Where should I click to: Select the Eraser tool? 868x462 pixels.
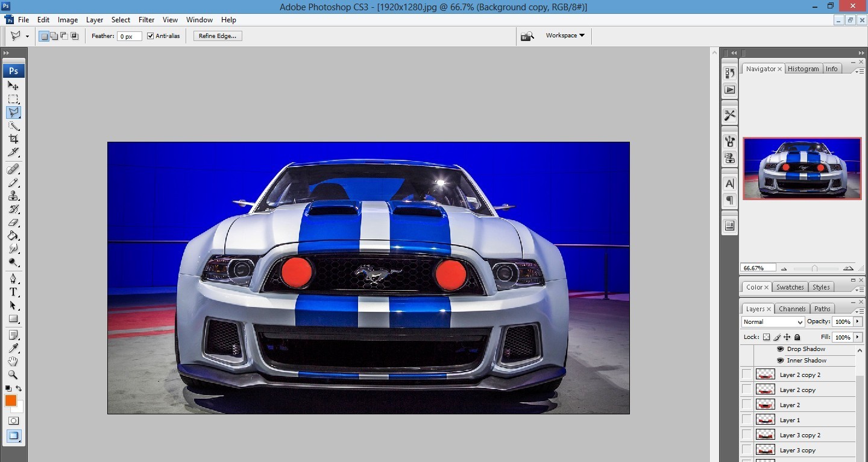tap(13, 222)
